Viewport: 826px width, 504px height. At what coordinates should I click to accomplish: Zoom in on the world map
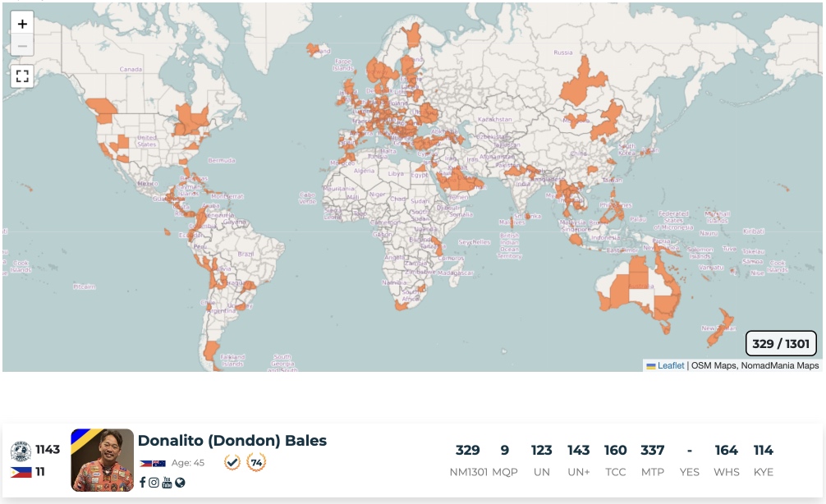[22, 24]
